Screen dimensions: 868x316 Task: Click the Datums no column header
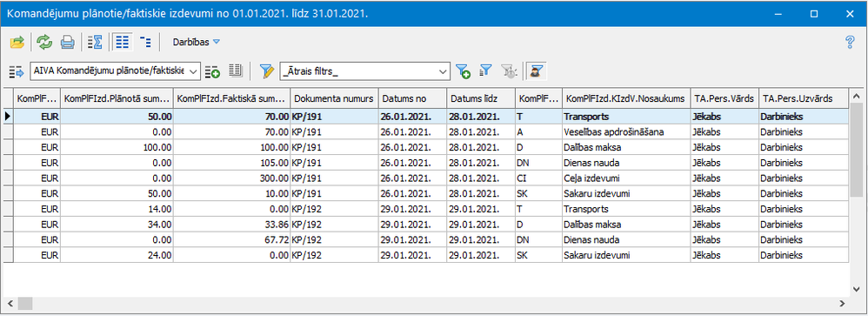point(412,98)
